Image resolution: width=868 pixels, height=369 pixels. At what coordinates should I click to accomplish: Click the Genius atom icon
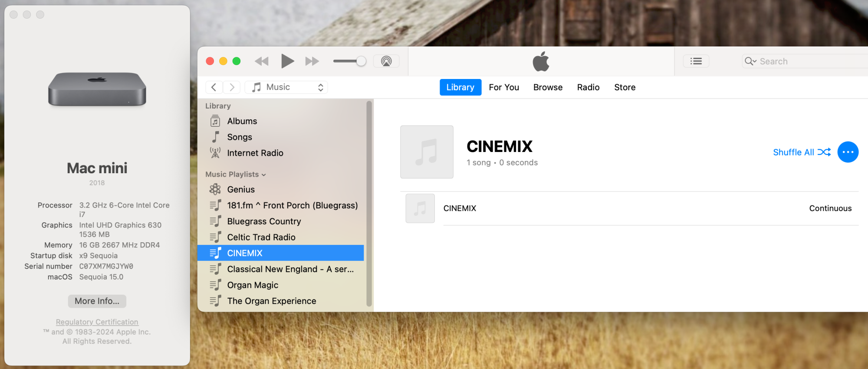[215, 189]
